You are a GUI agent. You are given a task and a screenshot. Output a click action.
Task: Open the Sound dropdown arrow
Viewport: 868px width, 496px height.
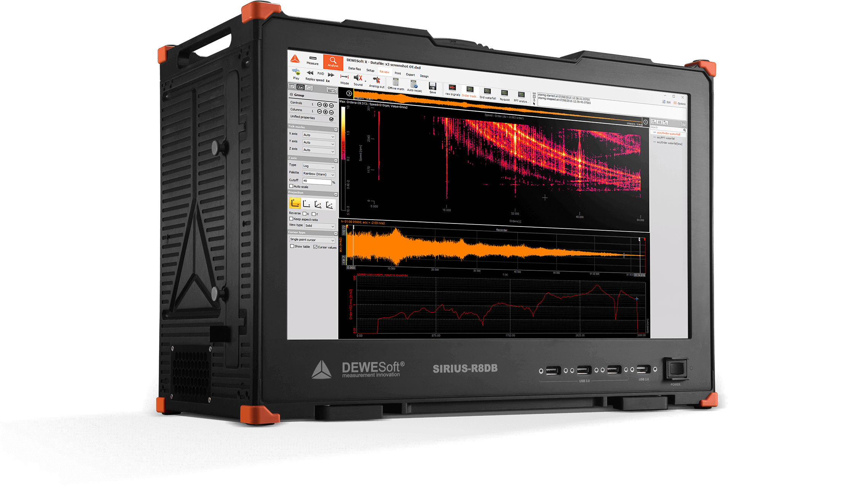[365, 81]
